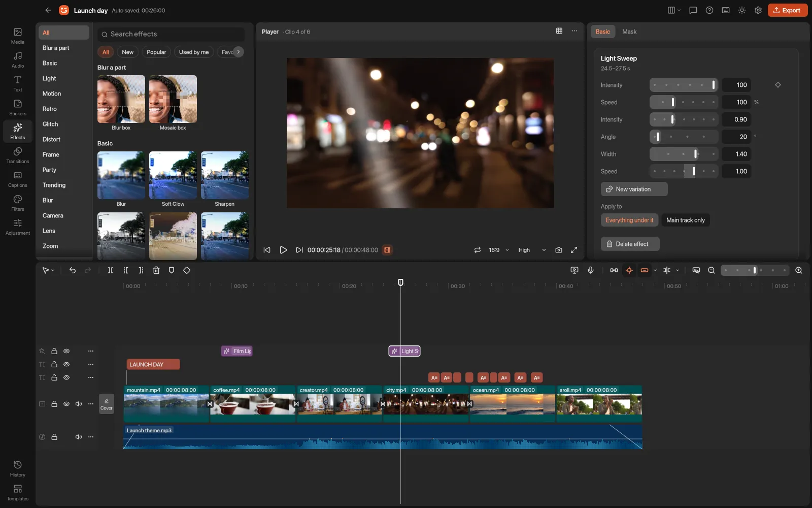This screenshot has width=812, height=508.
Task: Click the Intensity keyframe diamond in Light Sweep
Action: click(x=778, y=85)
